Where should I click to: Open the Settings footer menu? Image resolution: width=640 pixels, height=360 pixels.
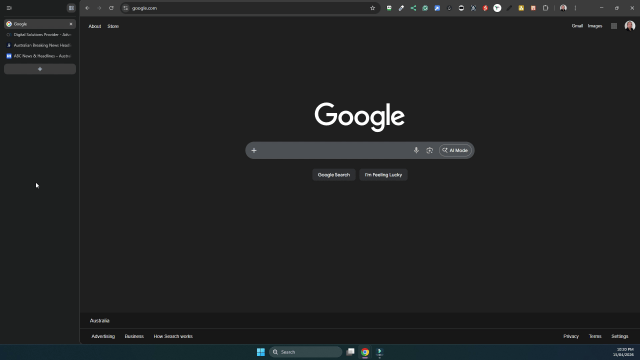tap(620, 336)
